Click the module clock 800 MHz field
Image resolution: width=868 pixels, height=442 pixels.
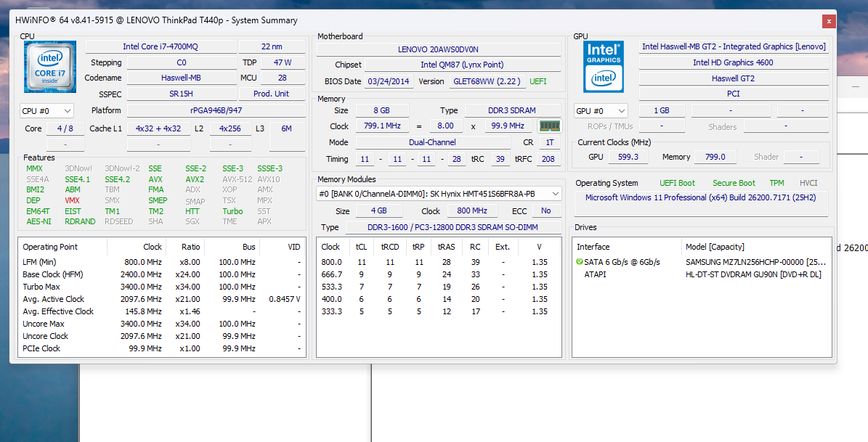click(472, 210)
